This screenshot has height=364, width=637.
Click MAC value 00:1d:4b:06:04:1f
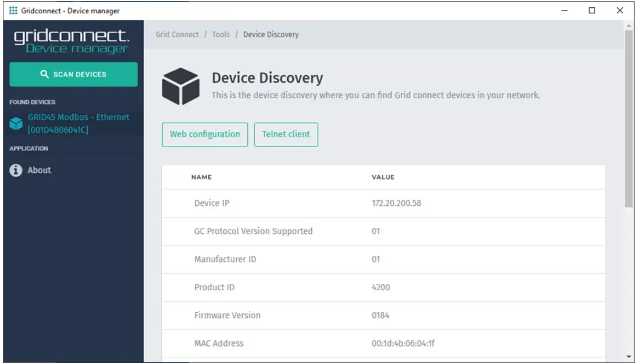[403, 343]
